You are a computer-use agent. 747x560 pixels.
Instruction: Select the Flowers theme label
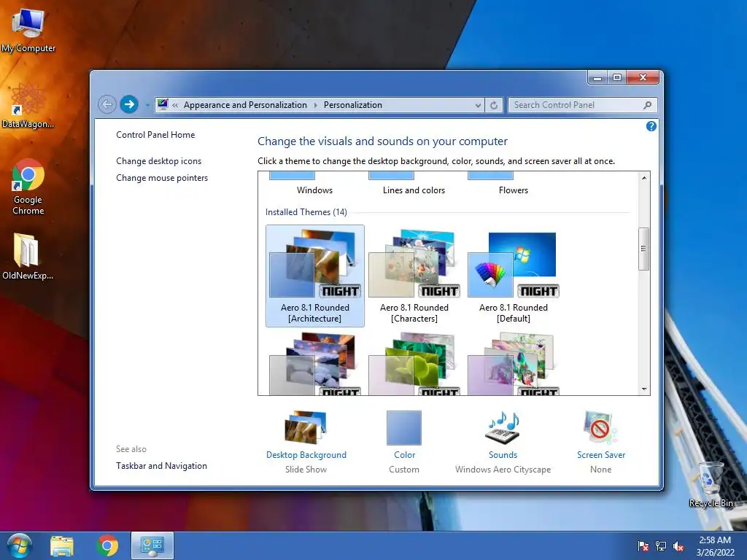click(513, 190)
